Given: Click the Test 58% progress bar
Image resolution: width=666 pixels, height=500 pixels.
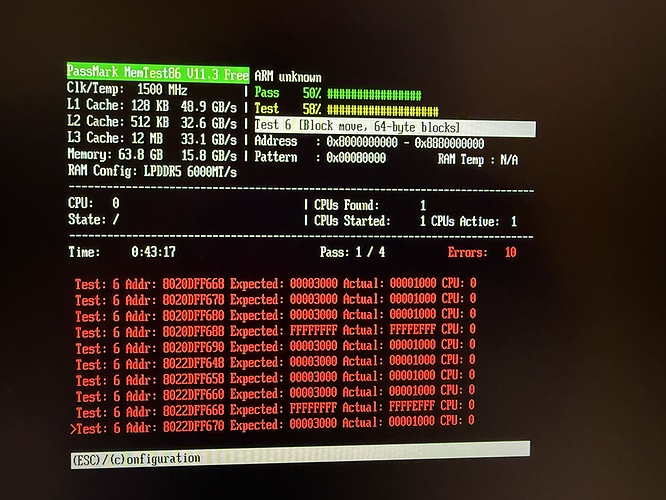Looking at the screenshot, I should (x=383, y=111).
